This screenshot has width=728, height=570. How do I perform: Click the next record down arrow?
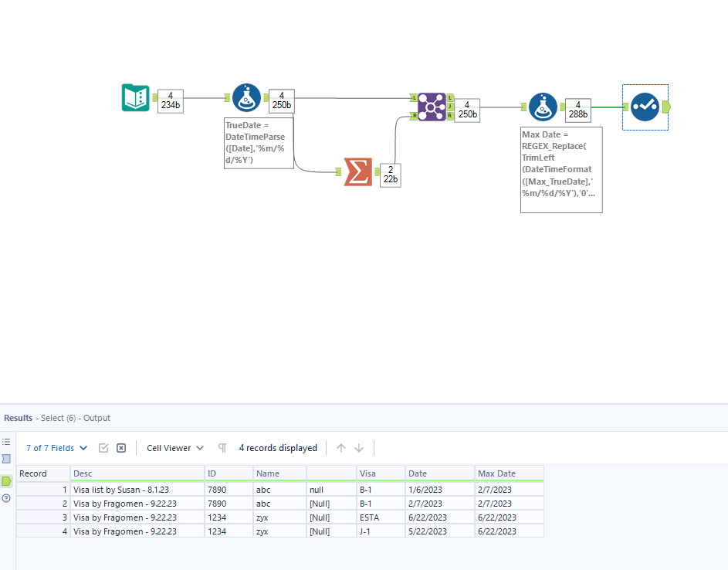click(x=359, y=448)
